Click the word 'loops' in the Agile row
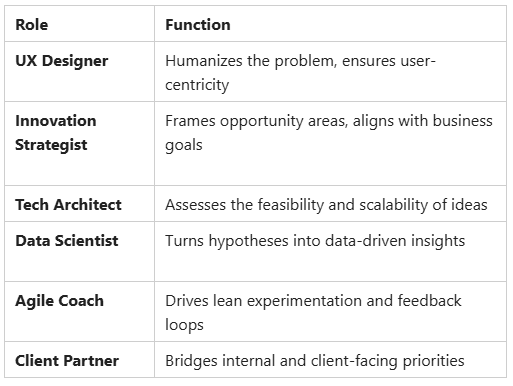Screen dimensions: 513x386 click(184, 325)
